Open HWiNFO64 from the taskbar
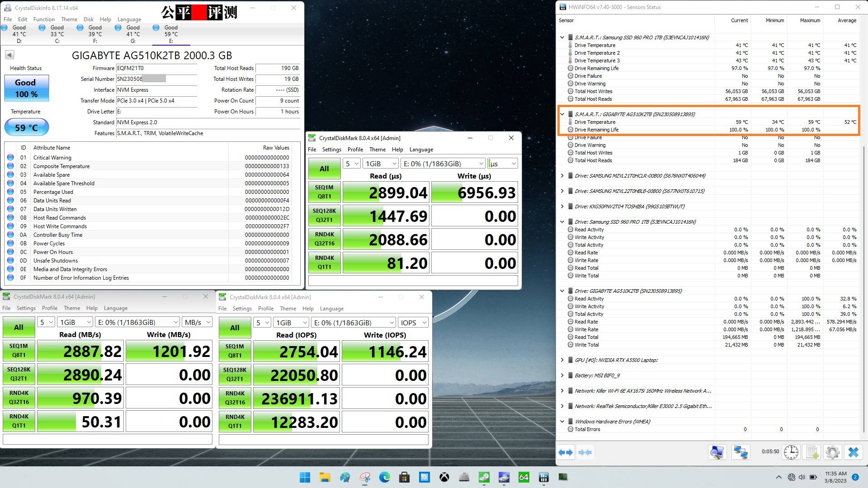This screenshot has height=488, width=868. [x=524, y=478]
